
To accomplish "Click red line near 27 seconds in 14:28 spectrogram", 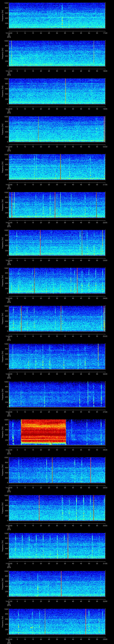I will click(x=52, y=470).
